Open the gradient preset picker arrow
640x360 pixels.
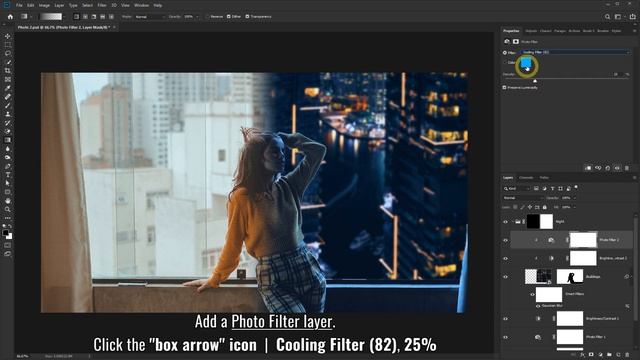point(65,17)
